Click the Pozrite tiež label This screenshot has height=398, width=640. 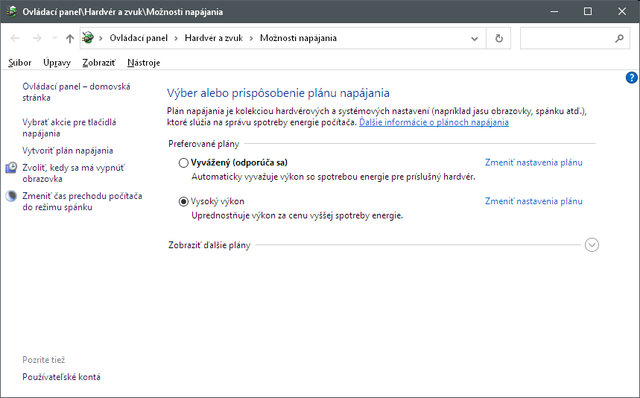(44, 360)
